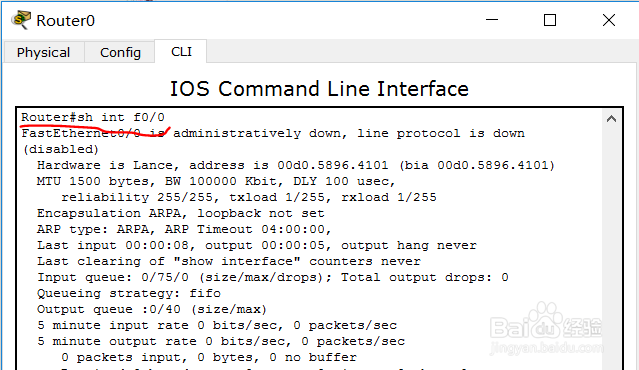Screen dimensions: 639x370
Task: Click the Router0 window icon
Action: click(21, 20)
